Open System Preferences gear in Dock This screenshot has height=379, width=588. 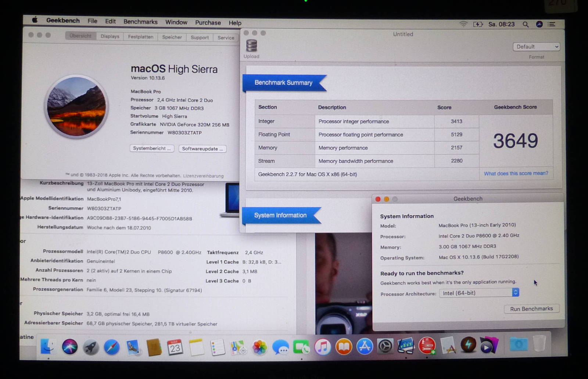pos(385,347)
